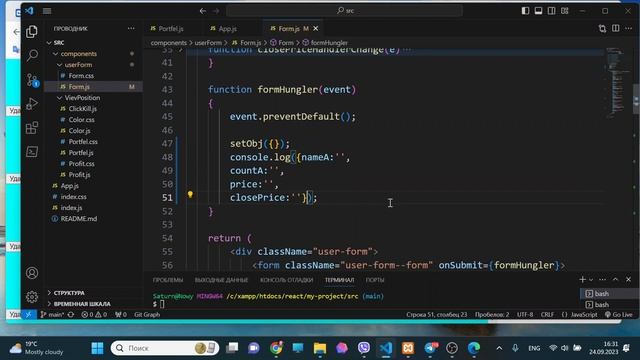Open File Explorer from the taskbar
640x360 pixels.
pyautogui.click(x=320, y=348)
